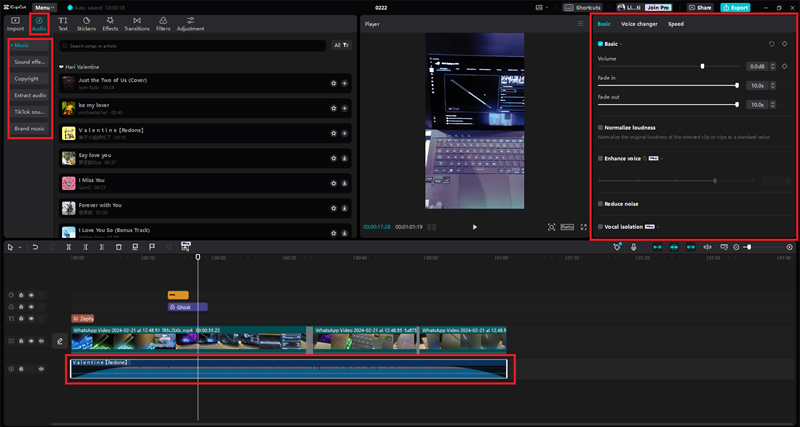Open the All filter dropdown for songs
The height and width of the screenshot is (427, 800).
[x=342, y=46]
